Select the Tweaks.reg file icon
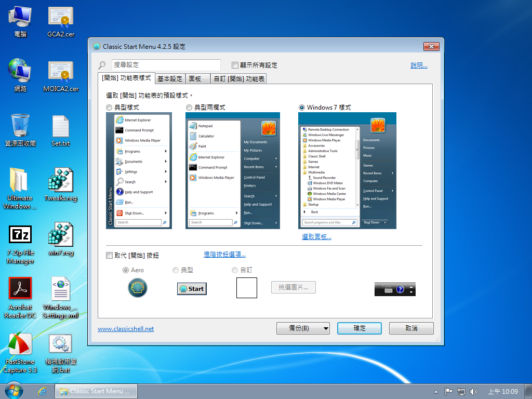This screenshot has width=532, height=399. click(x=61, y=184)
